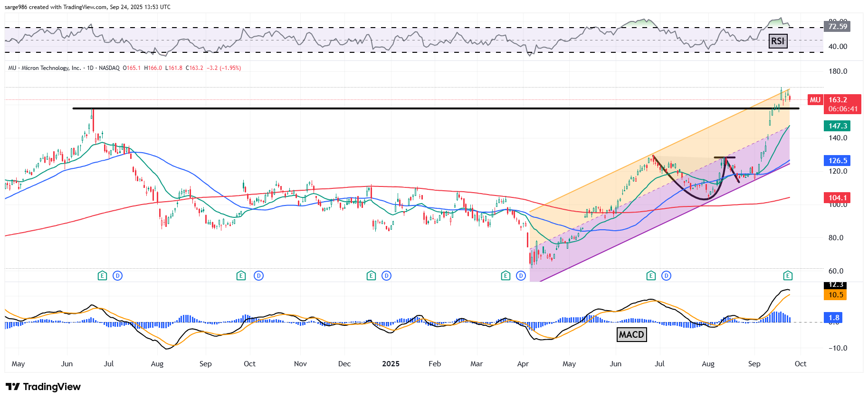Click the dividend marker near July 2024
The height and width of the screenshot is (401, 868).
click(118, 275)
